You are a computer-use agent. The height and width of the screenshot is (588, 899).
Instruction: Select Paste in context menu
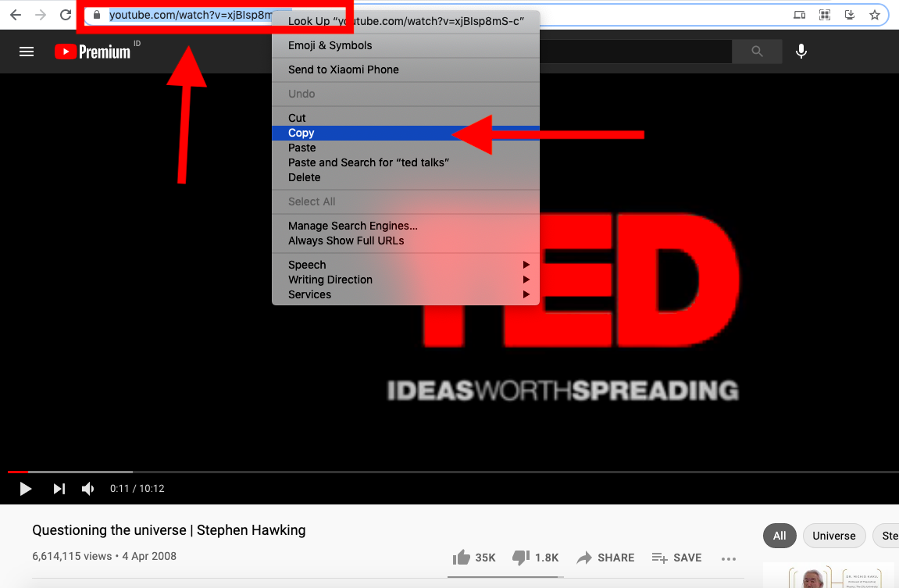pos(406,148)
